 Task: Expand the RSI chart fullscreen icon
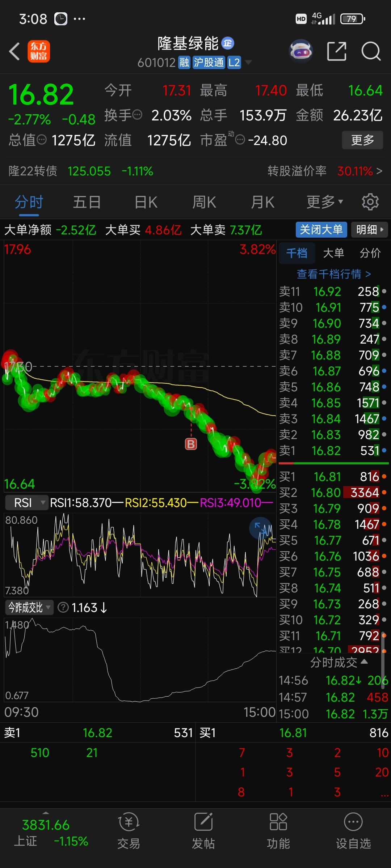(260, 528)
